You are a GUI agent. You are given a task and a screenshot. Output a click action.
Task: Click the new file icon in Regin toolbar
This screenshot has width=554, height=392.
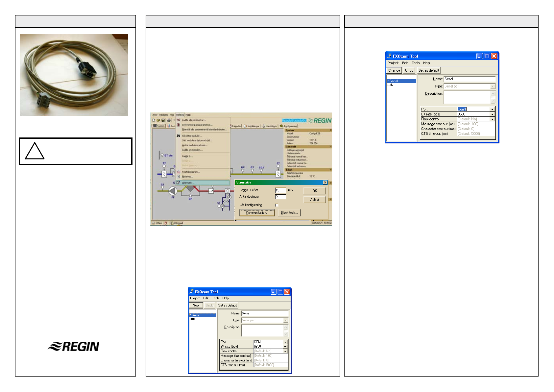154,120
